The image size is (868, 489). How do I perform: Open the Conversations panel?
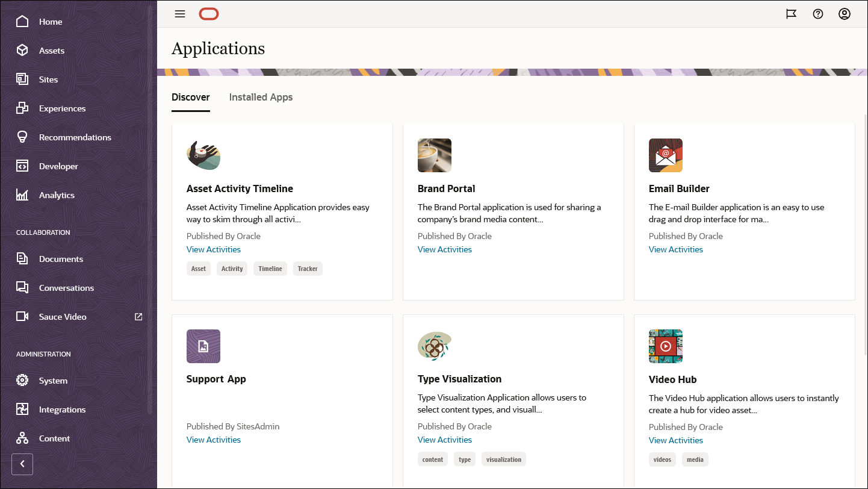click(x=67, y=287)
